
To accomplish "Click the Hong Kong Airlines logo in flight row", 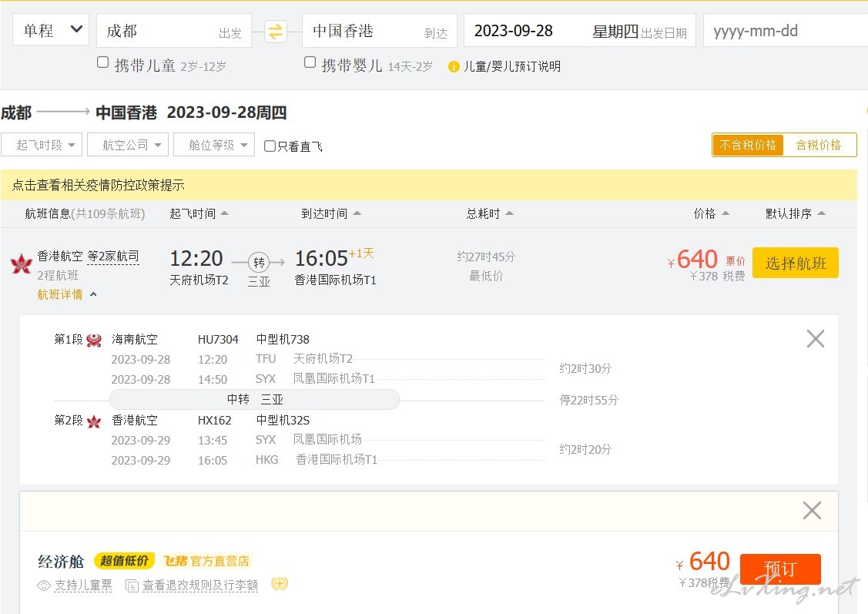I will tap(22, 263).
